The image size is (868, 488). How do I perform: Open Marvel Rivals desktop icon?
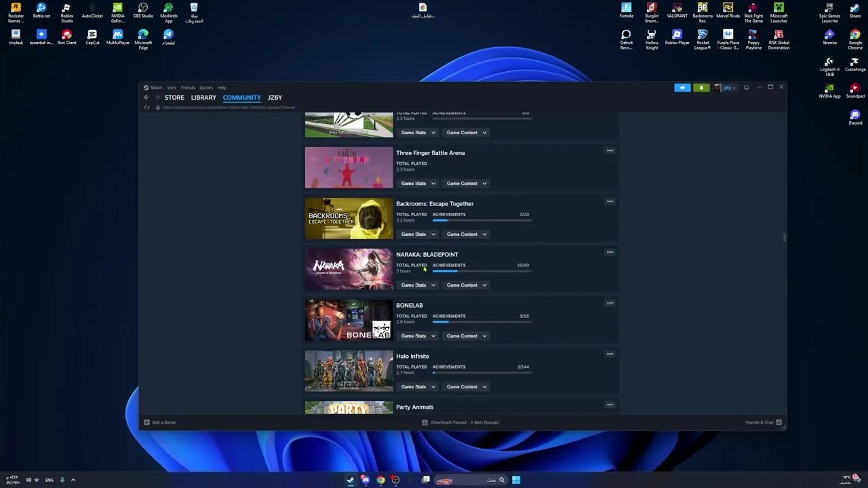[x=728, y=11]
